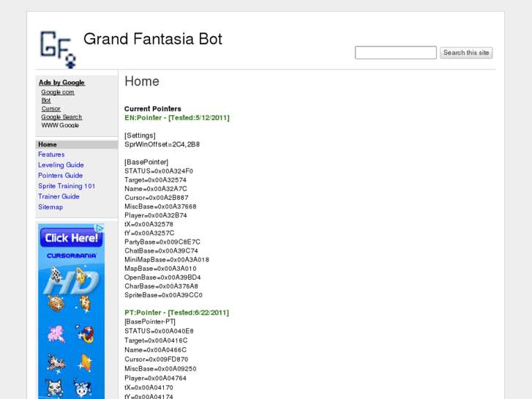Open the Cursor ad link
This screenshot has height=399, width=532.
[x=51, y=108]
